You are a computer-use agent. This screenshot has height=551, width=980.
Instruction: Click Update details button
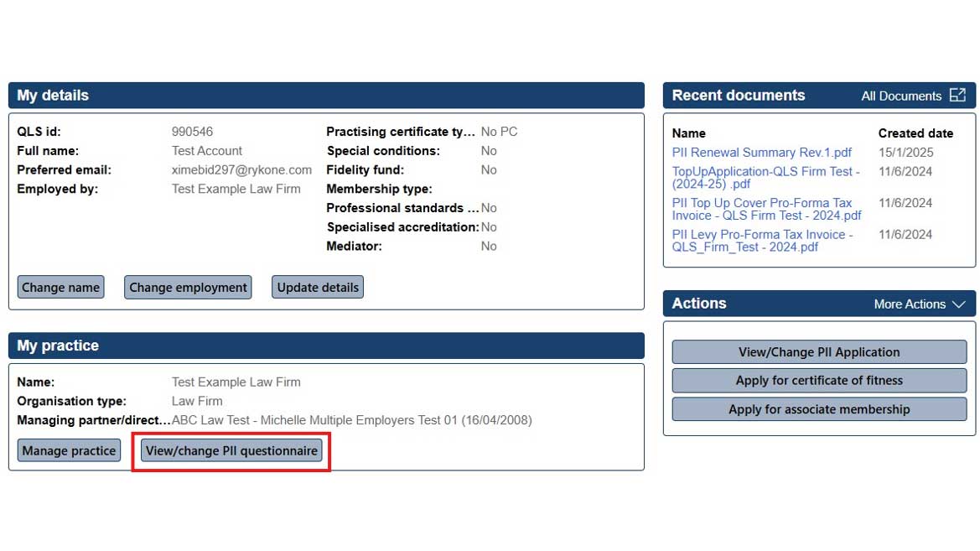318,287
